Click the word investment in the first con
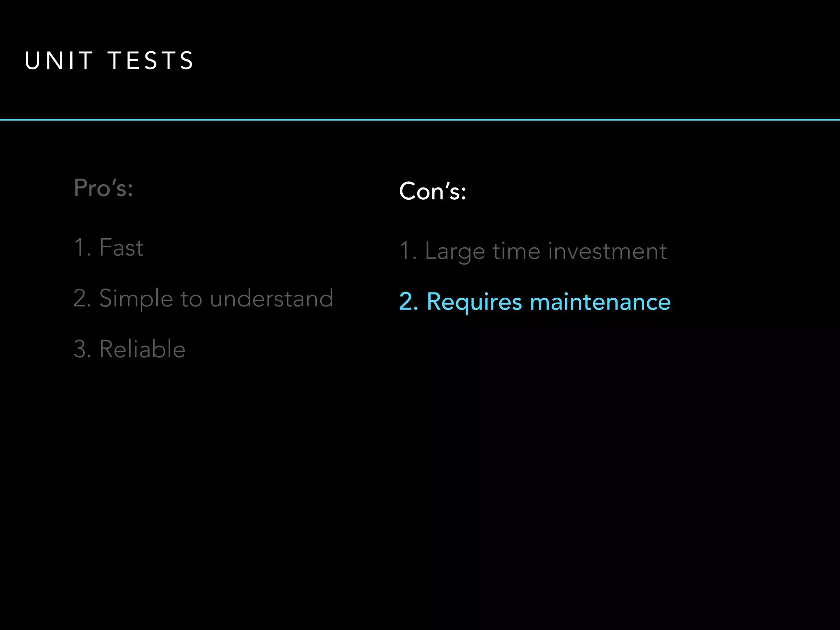This screenshot has width=840, height=630. pos(607,251)
